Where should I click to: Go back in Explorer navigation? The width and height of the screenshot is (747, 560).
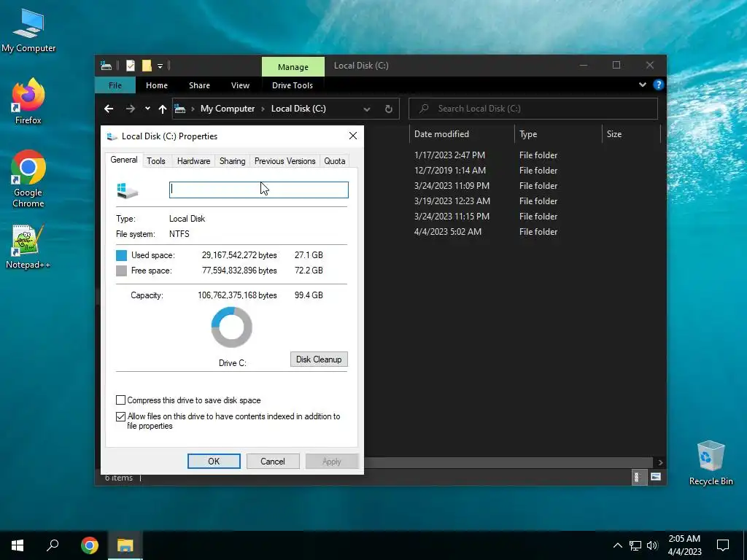(x=109, y=109)
